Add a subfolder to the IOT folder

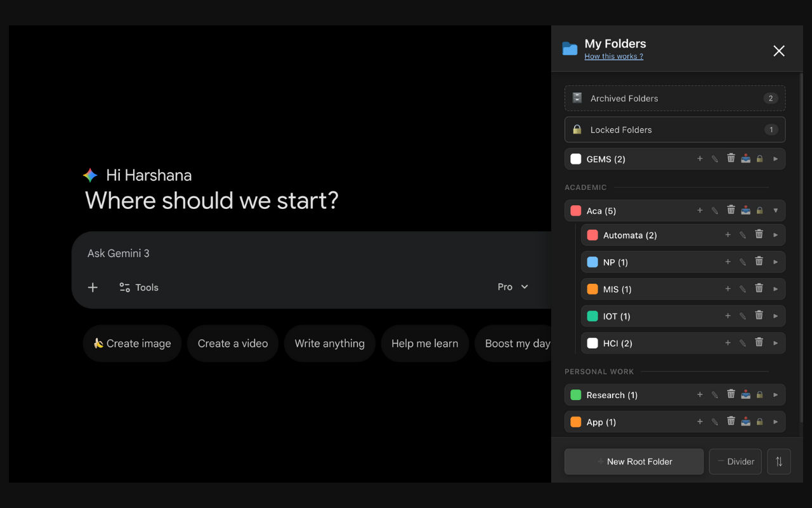728,316
